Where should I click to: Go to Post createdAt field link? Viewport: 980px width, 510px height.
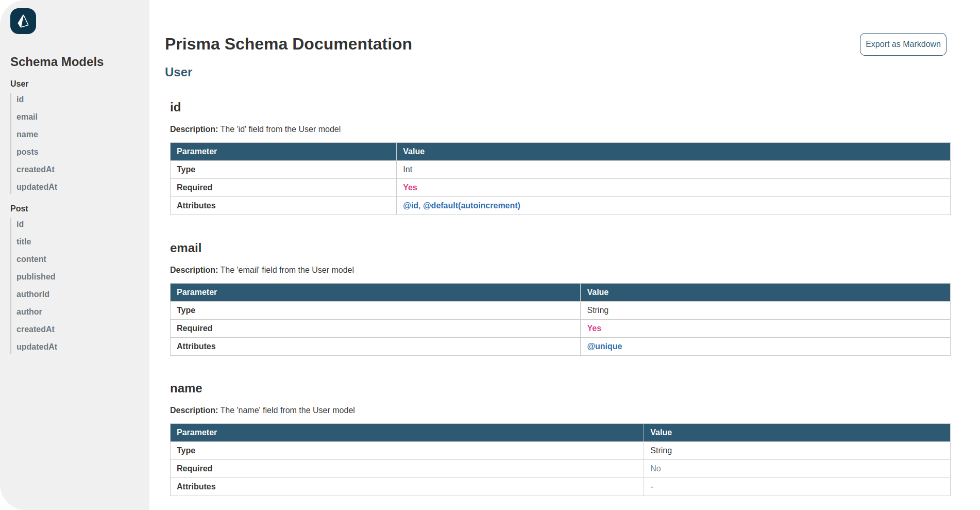point(36,329)
